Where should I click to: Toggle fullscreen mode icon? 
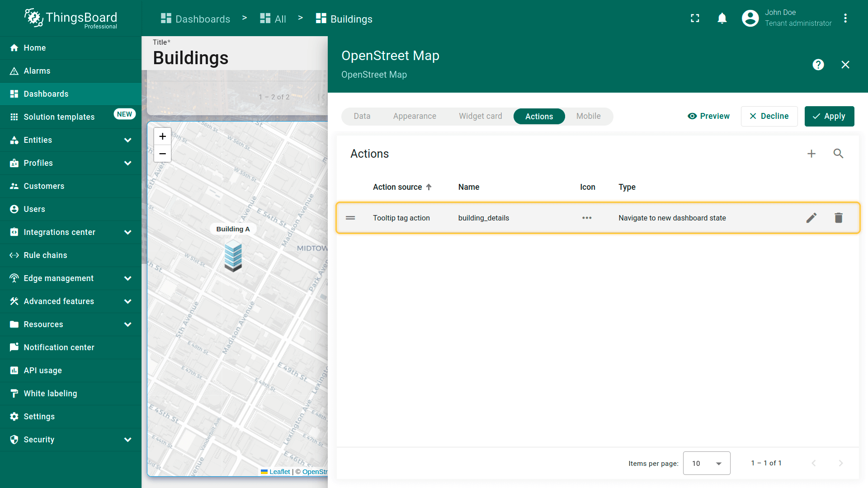(695, 19)
